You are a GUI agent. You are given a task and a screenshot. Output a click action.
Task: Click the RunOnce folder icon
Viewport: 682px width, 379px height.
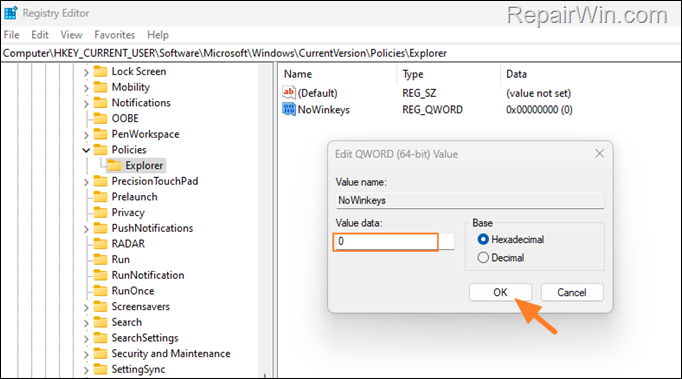[100, 291]
